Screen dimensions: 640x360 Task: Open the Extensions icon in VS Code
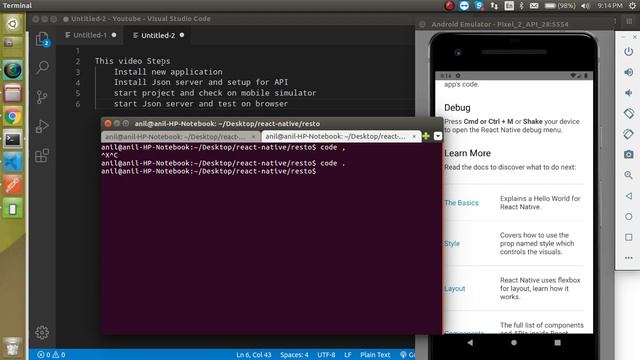pos(42,156)
